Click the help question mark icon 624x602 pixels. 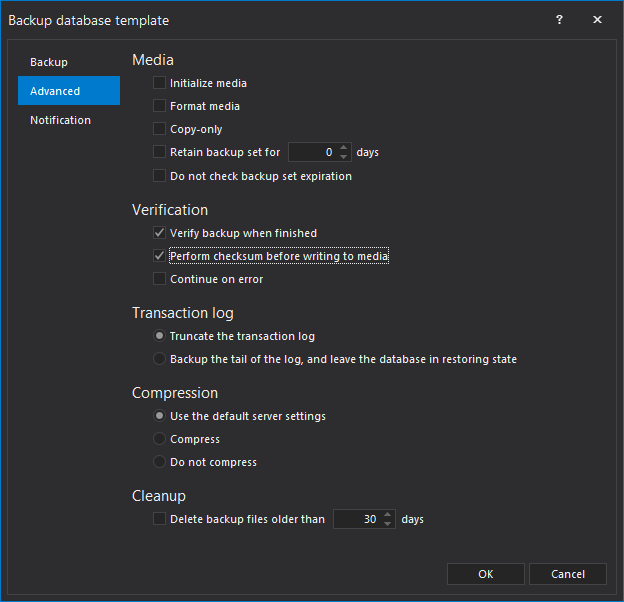pyautogui.click(x=559, y=20)
